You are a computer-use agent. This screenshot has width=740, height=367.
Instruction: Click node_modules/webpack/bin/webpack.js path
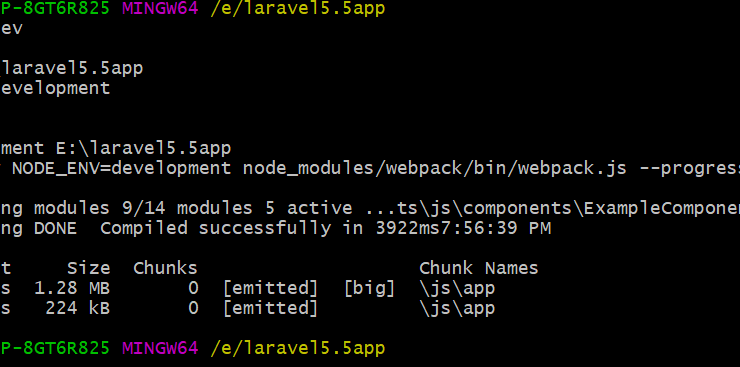[435, 168]
